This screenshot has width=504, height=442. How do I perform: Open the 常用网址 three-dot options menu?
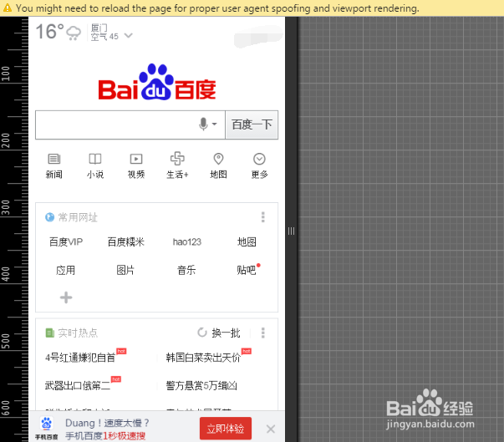(263, 217)
